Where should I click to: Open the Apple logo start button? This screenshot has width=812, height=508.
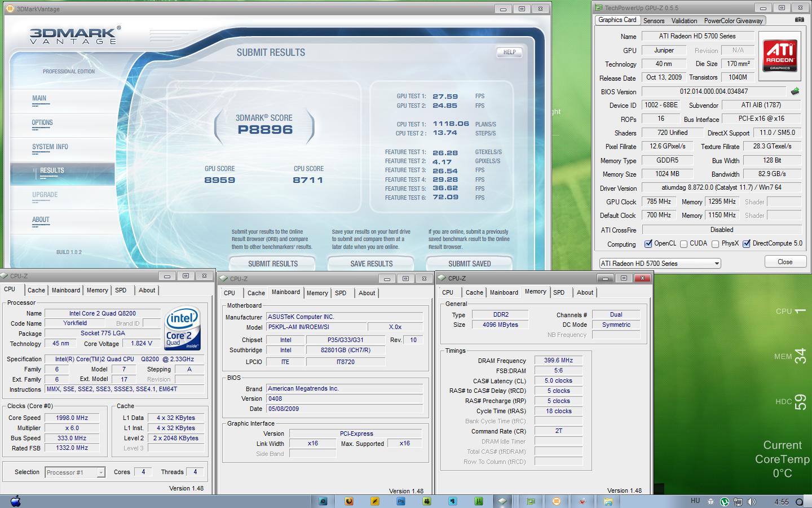[15, 501]
